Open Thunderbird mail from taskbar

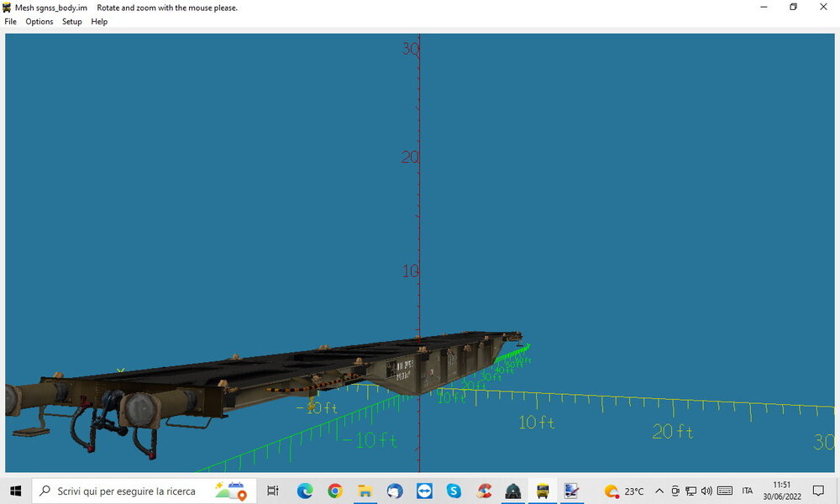395,491
